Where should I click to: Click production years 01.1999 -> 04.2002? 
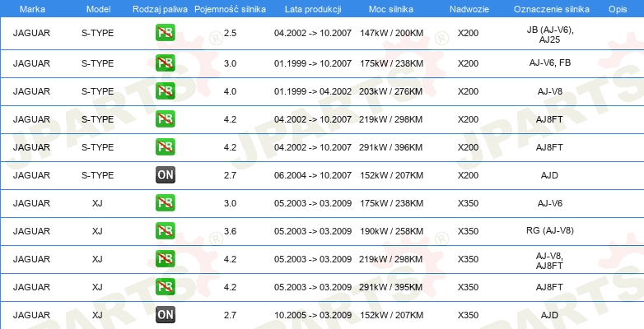(x=313, y=91)
